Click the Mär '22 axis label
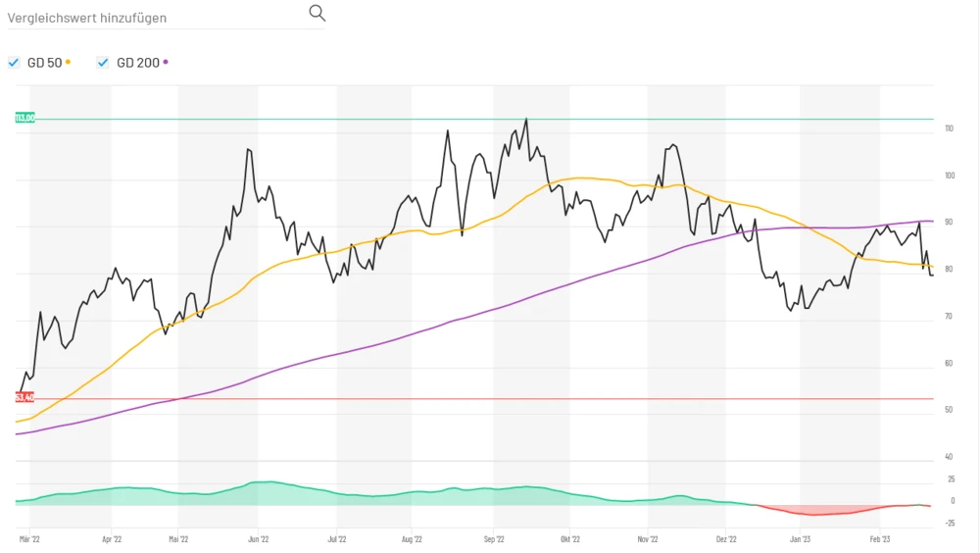Viewport: 980px width, 553px height. click(29, 538)
